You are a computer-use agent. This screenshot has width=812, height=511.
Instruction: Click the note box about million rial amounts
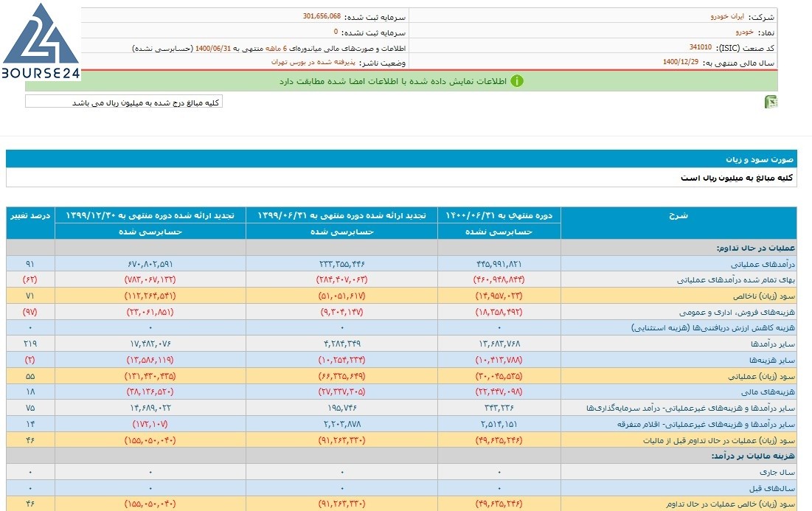(124, 102)
